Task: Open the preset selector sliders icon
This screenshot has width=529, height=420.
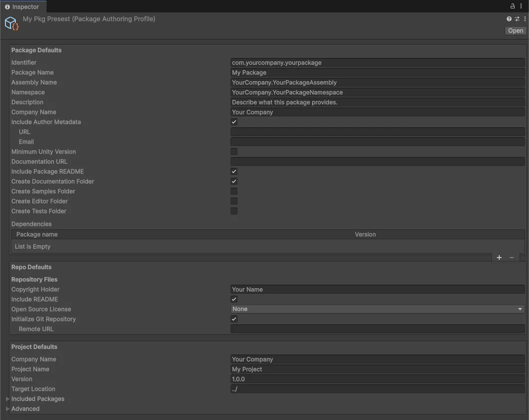Action: pos(517,19)
